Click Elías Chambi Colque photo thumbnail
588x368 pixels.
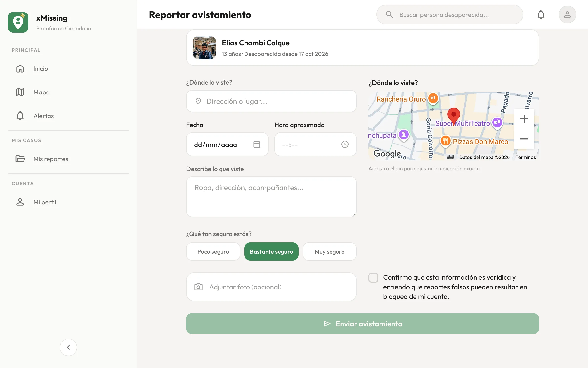(204, 48)
